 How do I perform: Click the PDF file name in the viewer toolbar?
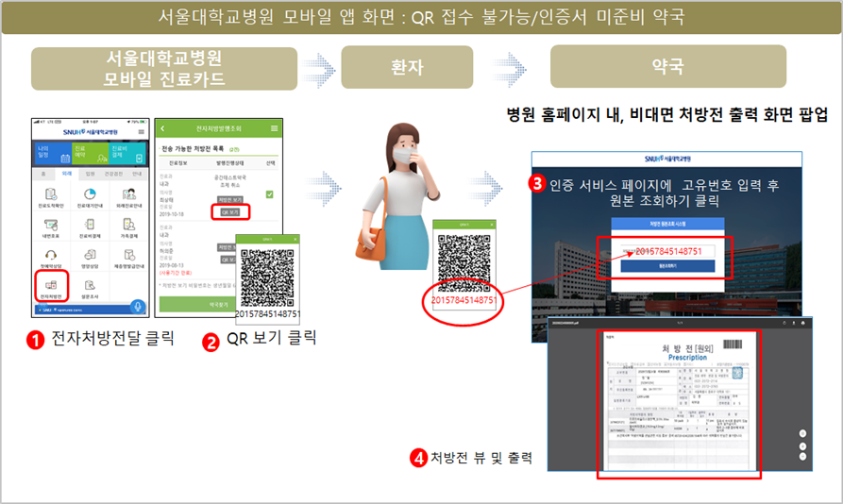pyautogui.click(x=565, y=323)
